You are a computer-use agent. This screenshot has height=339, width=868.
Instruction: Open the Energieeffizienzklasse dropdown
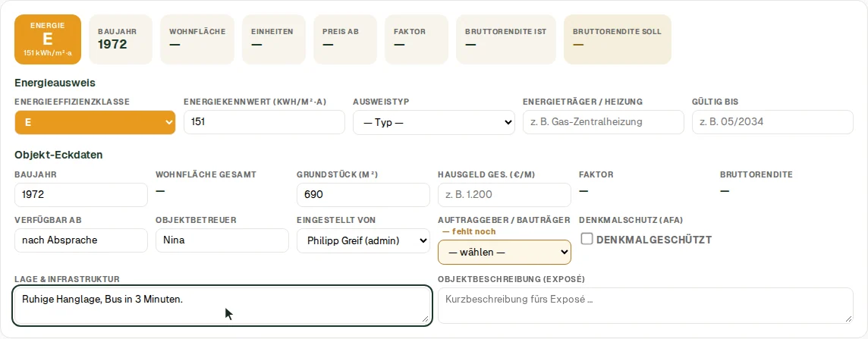tap(95, 122)
